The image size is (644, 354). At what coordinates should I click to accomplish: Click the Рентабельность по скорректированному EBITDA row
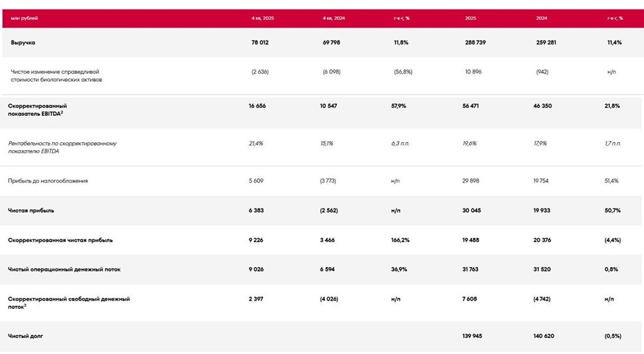click(x=322, y=147)
